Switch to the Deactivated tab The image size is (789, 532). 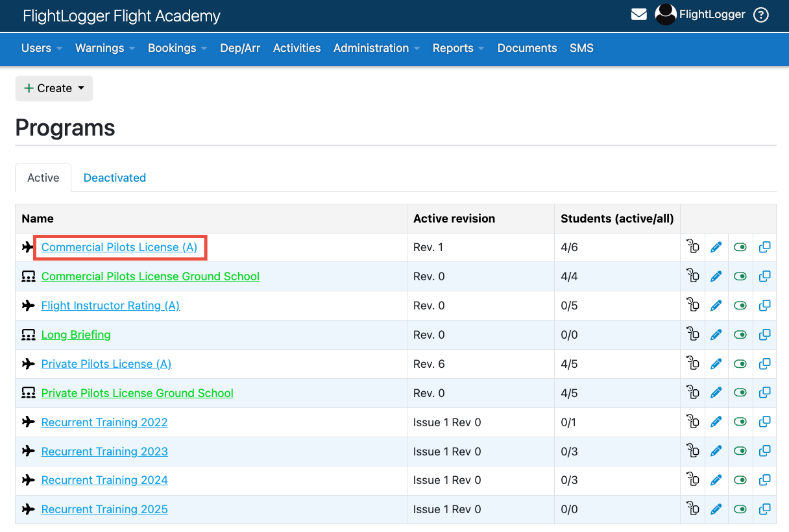pyautogui.click(x=114, y=177)
